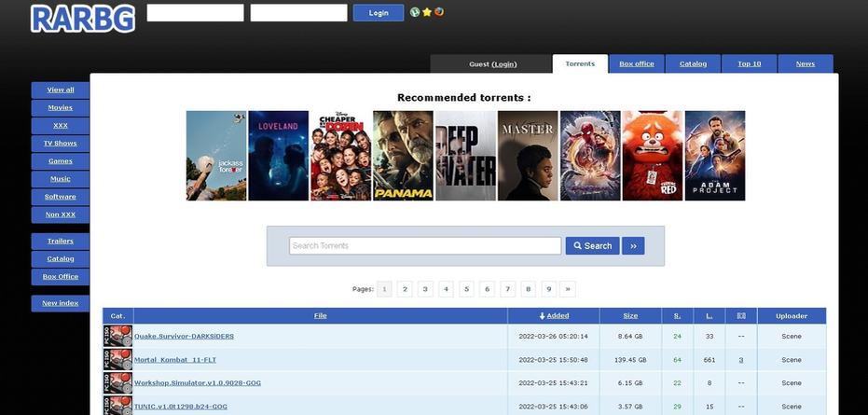Click size value 139.45 GB

point(630,360)
